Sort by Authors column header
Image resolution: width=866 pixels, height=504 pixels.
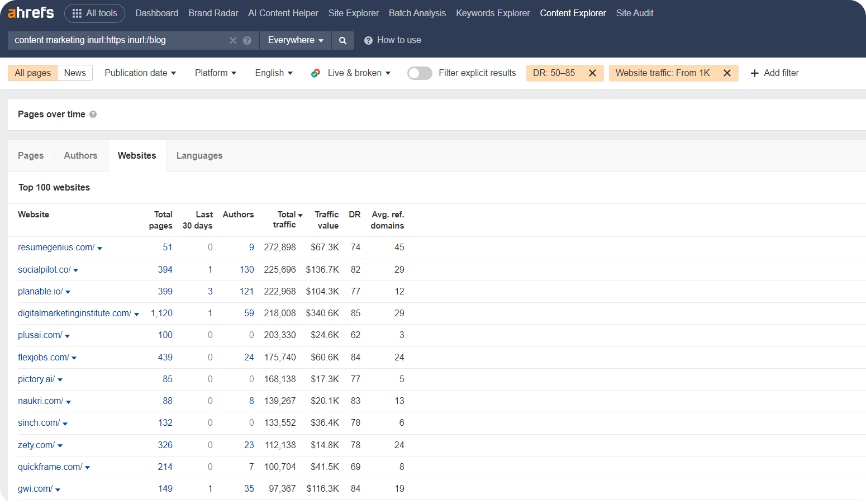pos(238,215)
